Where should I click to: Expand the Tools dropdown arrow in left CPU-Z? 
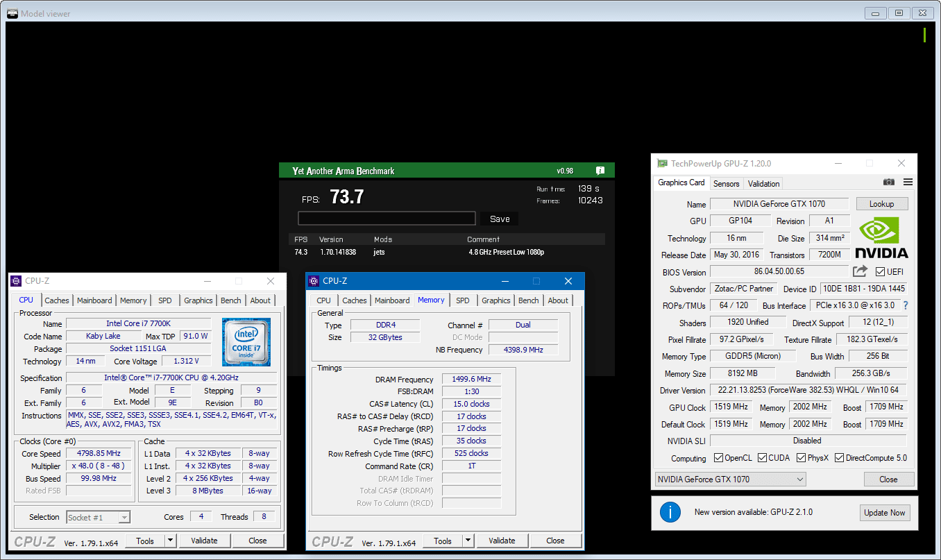(170, 541)
